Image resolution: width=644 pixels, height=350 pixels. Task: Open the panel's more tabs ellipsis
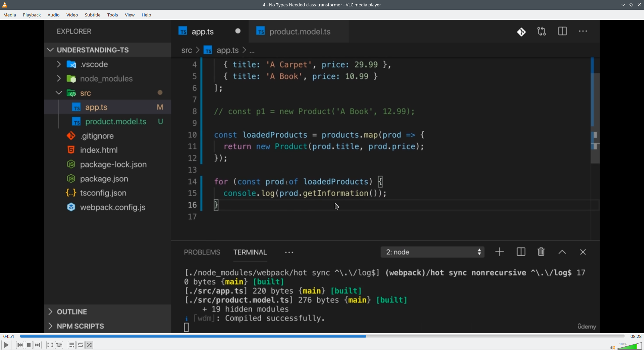[x=289, y=252]
